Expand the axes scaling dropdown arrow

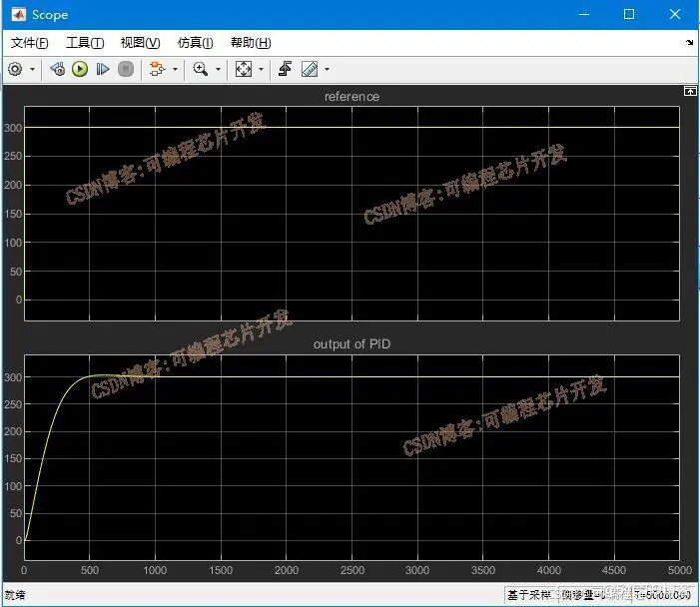262,69
